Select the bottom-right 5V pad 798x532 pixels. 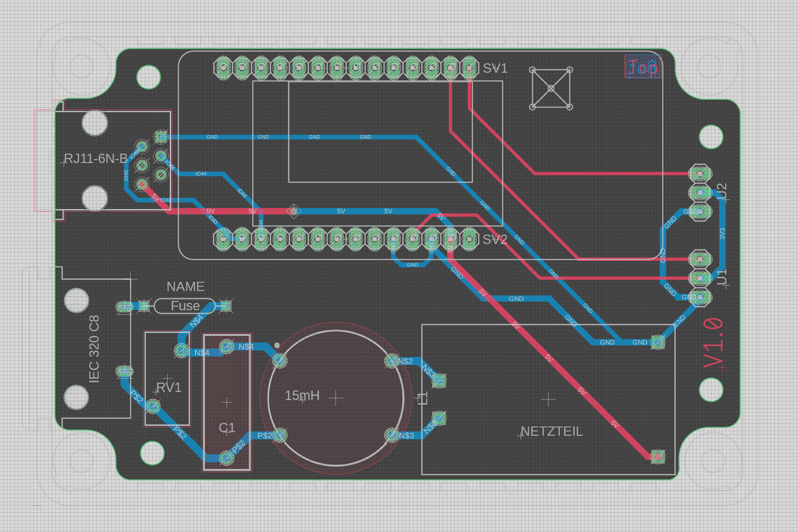click(658, 457)
